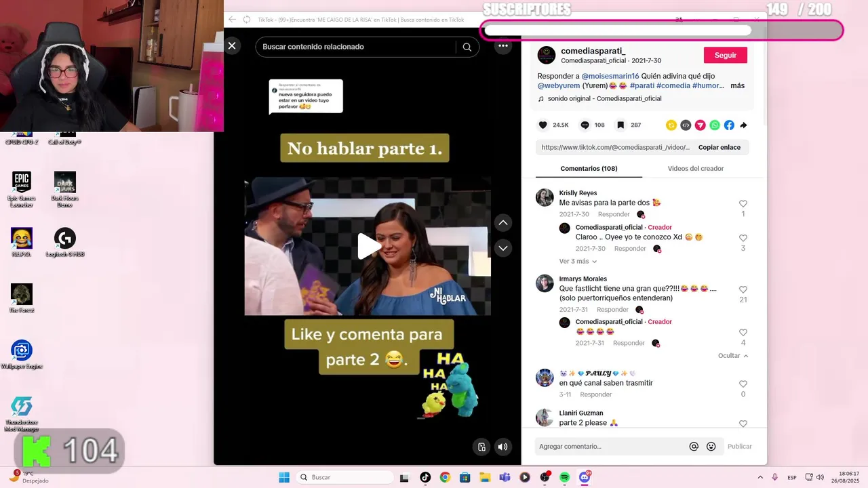Open Thunderstore Mod Manager desktop icon
The image size is (868, 488).
point(22,414)
